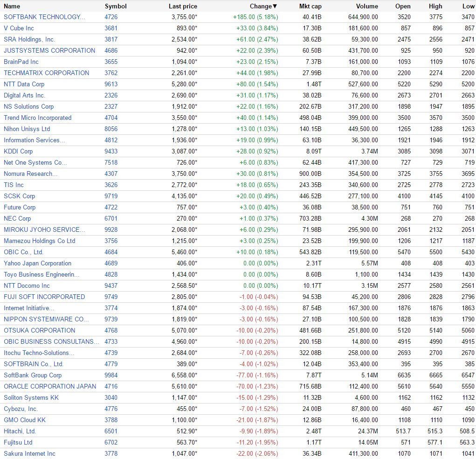Viewport: 476px width, 459px height.
Task: Click ticker symbol 9984
Action: point(111,376)
